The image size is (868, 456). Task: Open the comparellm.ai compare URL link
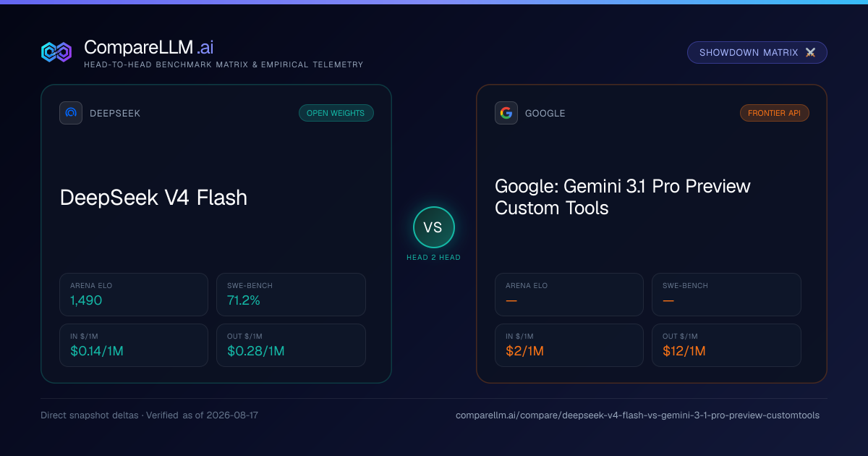637,415
